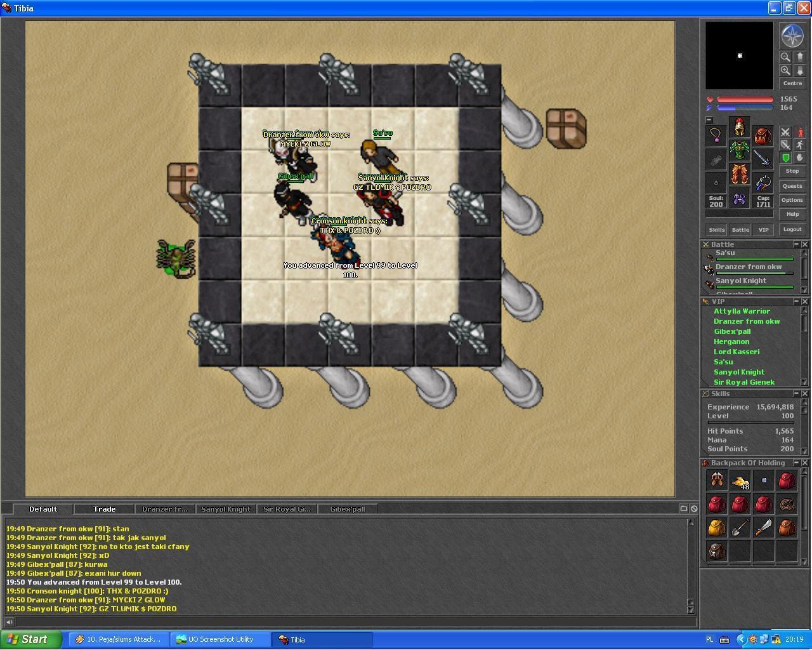
Task: Click the Stop button
Action: tap(792, 171)
